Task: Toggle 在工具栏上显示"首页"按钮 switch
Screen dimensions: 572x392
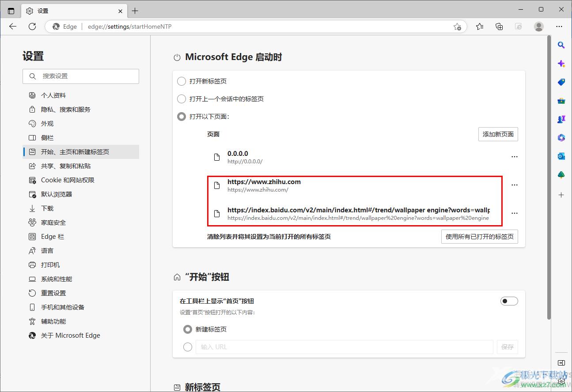Action: pyautogui.click(x=509, y=301)
